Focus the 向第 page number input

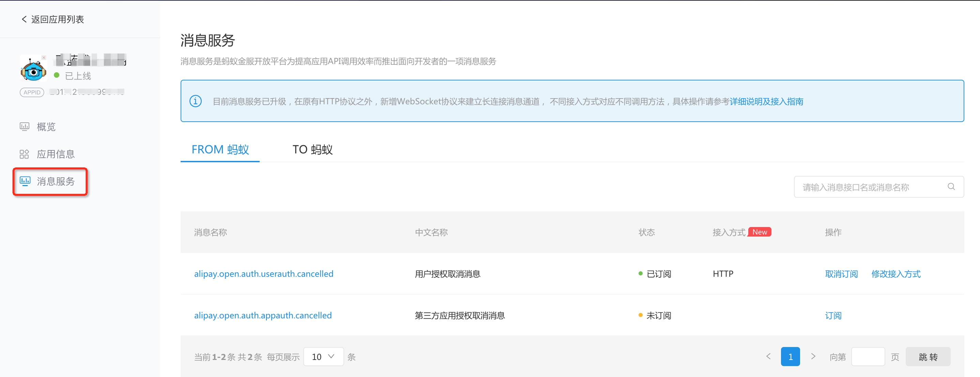(x=868, y=357)
